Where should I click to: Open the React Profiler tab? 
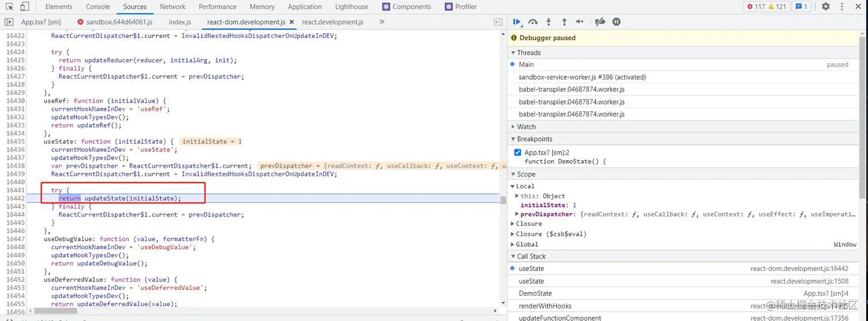click(460, 7)
